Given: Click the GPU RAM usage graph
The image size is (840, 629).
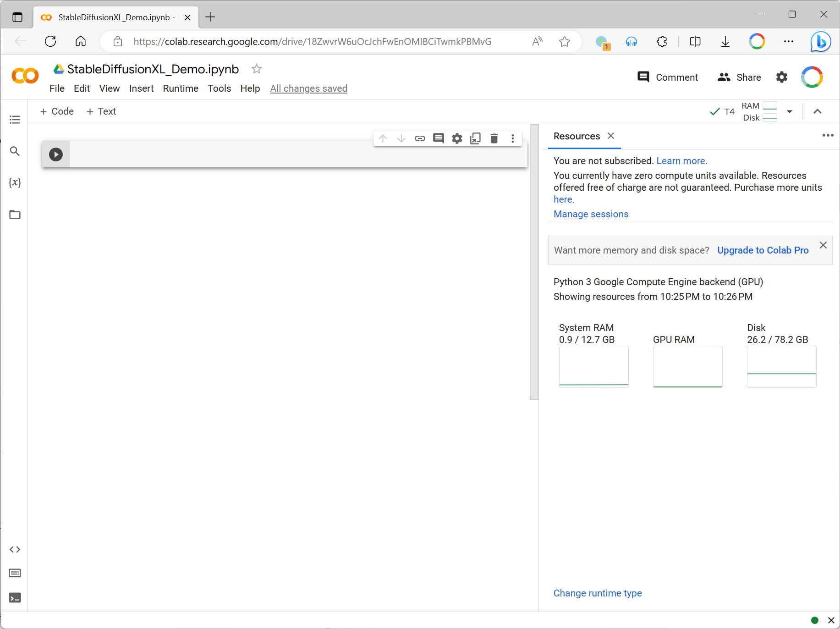Looking at the screenshot, I should [688, 367].
